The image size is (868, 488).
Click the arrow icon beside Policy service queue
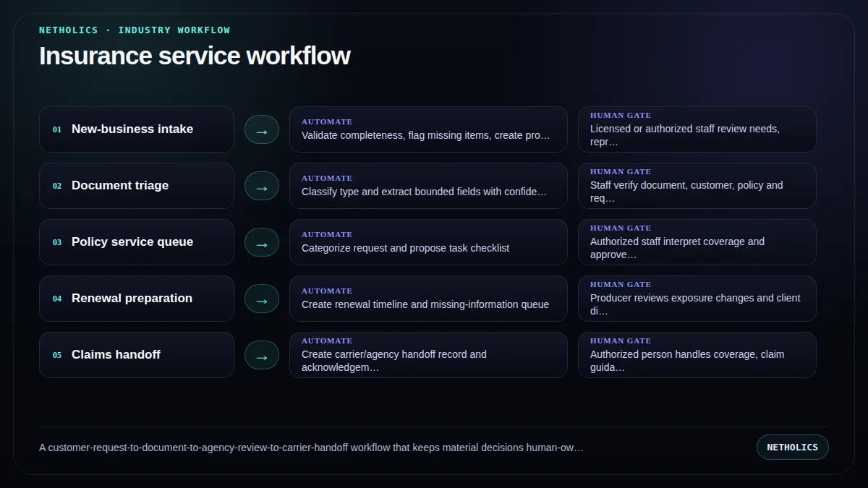(x=262, y=242)
